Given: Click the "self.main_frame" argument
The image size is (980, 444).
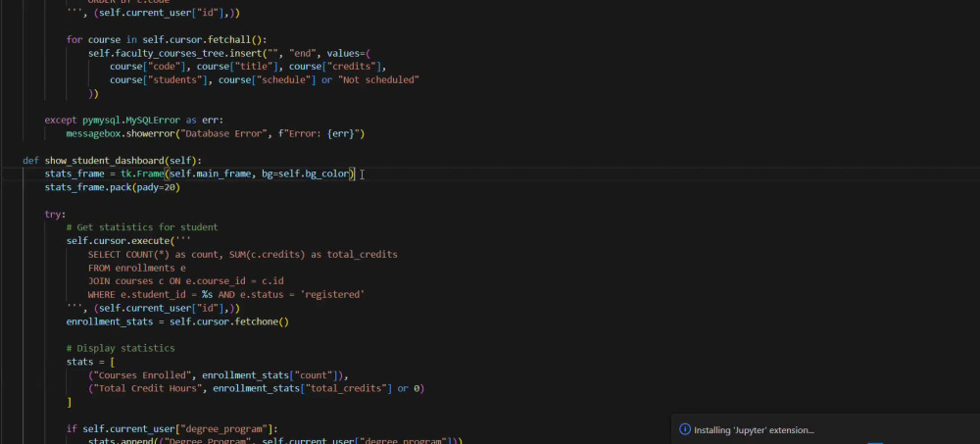Looking at the screenshot, I should pos(210,173).
